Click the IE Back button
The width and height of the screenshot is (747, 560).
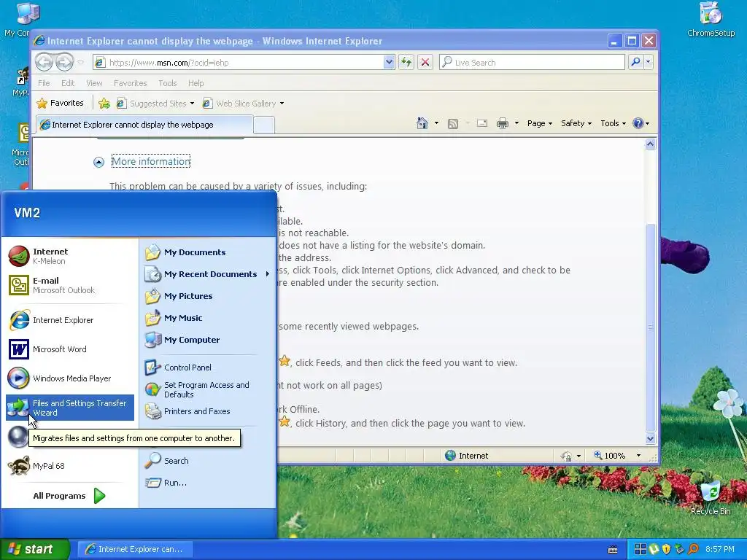(x=44, y=62)
